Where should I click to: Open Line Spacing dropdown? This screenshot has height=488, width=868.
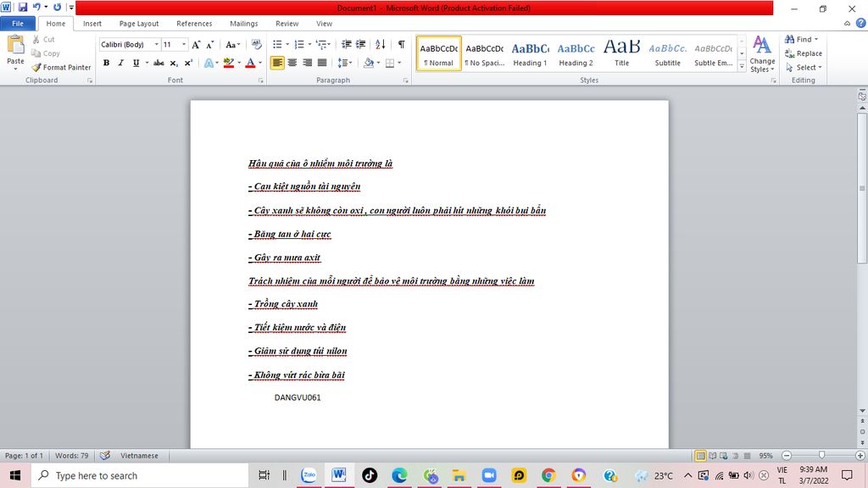click(x=345, y=63)
